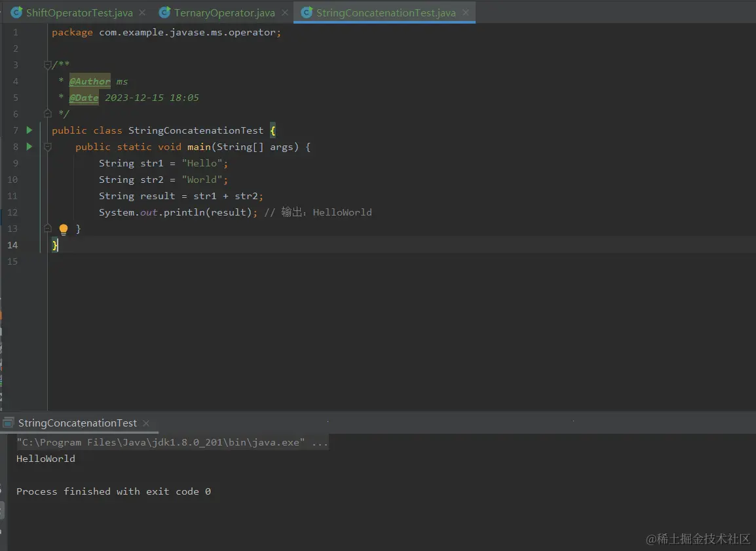Close the TernaryOperator.java tab
756x551 pixels.
pyautogui.click(x=285, y=13)
